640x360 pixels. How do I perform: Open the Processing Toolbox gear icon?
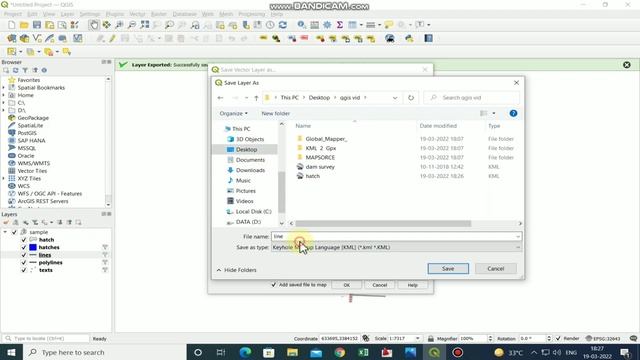pyautogui.click(x=327, y=25)
